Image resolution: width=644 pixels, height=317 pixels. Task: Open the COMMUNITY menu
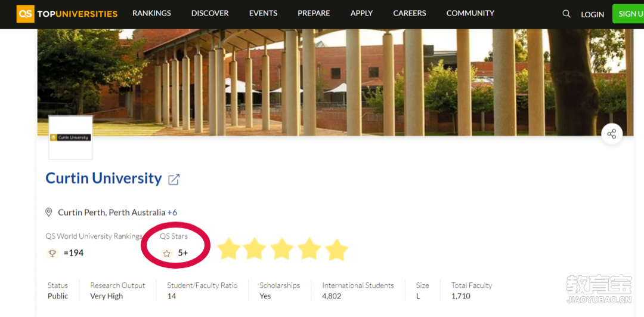point(470,13)
